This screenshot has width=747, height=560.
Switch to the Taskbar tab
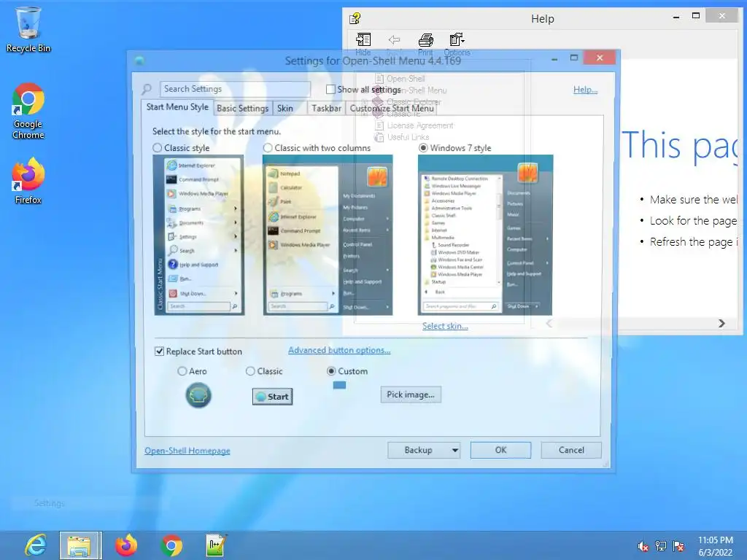[x=326, y=108]
